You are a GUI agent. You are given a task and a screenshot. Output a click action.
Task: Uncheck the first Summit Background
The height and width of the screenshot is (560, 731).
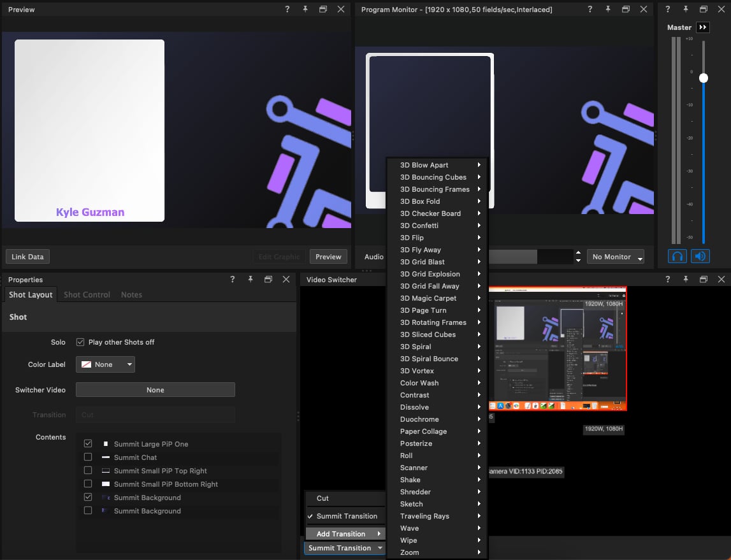click(88, 497)
